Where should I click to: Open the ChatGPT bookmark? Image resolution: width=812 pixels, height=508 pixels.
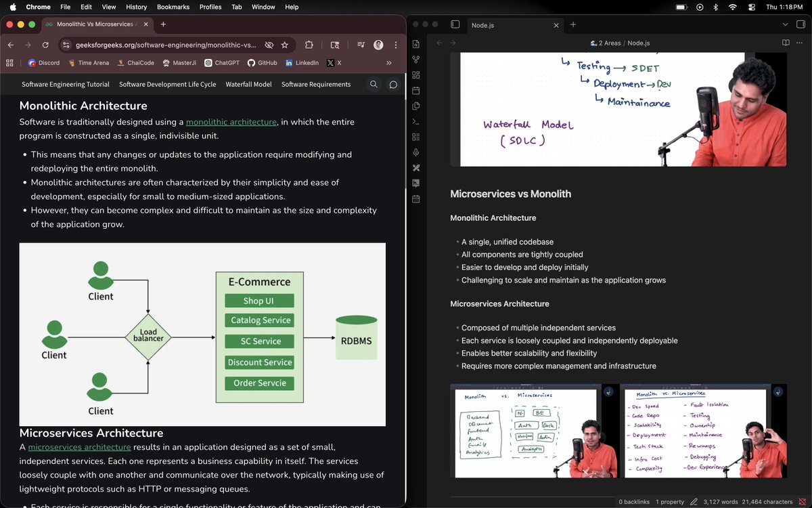(x=221, y=62)
